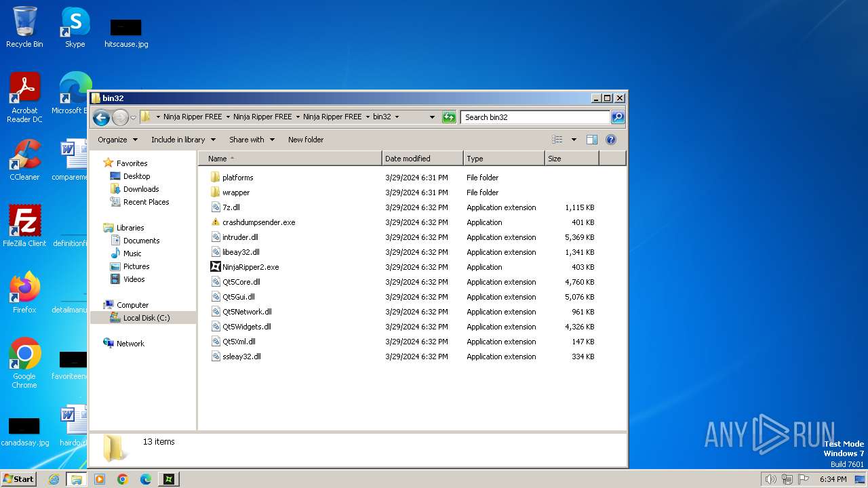The image size is (868, 488).
Task: Open Google Chrome desktop shortcut
Action: (x=24, y=363)
